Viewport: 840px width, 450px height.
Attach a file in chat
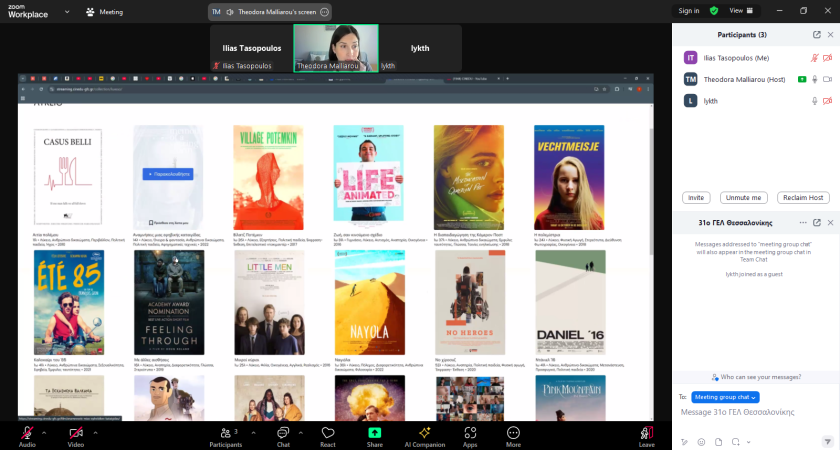pos(718,442)
